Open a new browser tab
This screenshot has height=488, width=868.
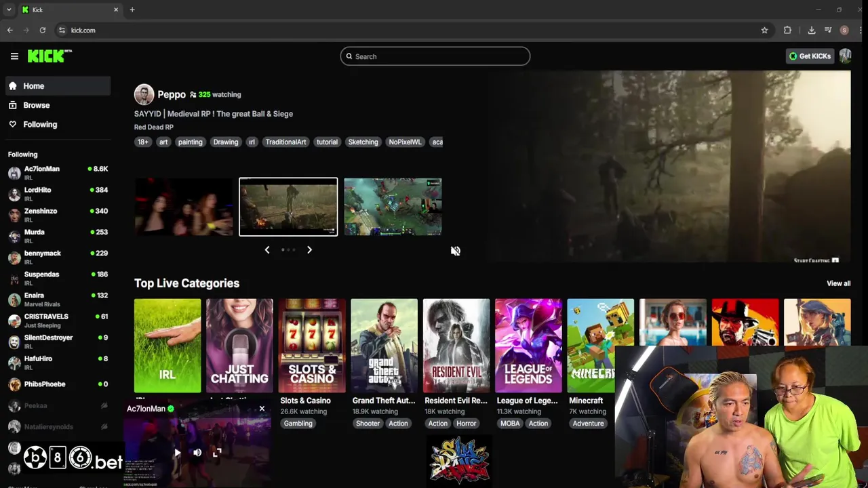(132, 9)
